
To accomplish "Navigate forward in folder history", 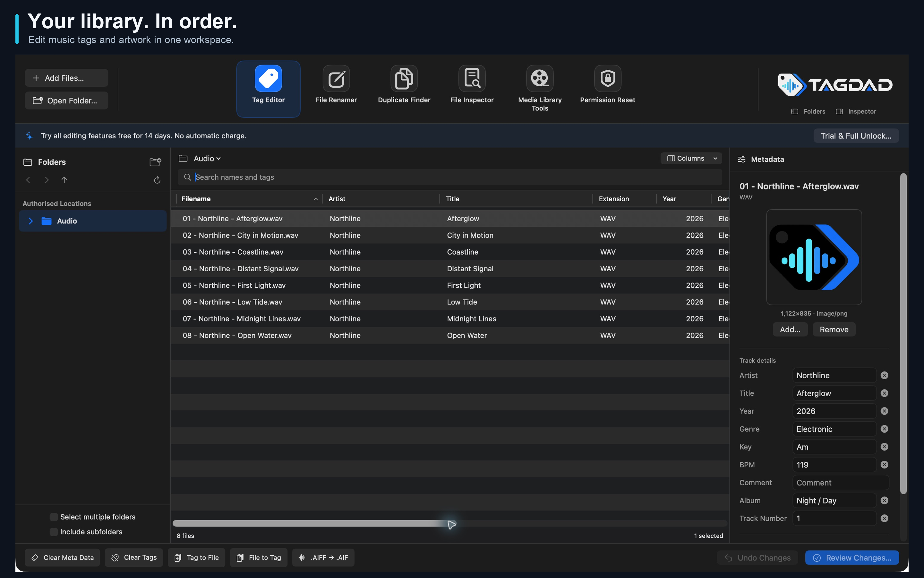I will pyautogui.click(x=47, y=180).
